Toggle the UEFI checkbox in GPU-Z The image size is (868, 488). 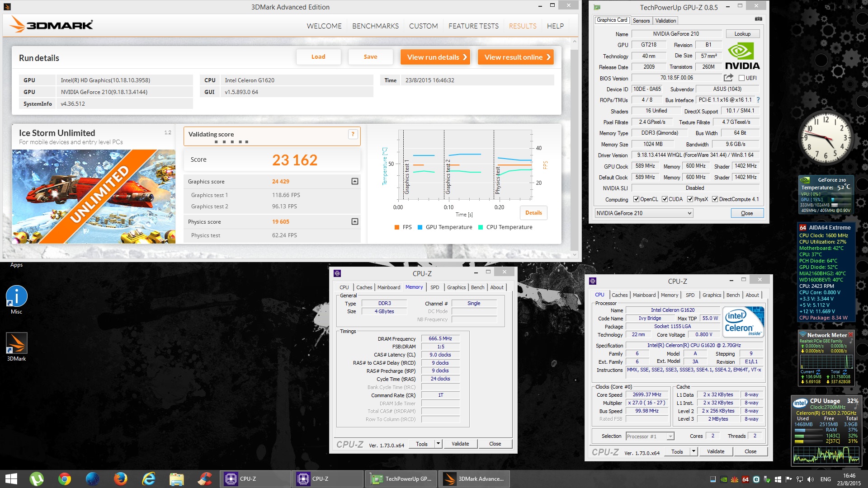[741, 78]
